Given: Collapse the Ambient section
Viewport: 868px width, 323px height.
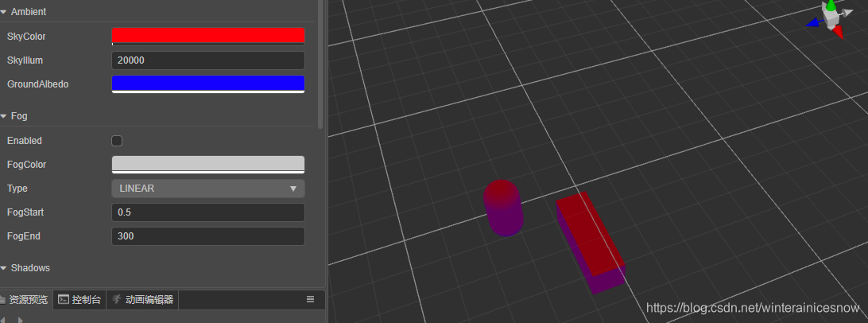Looking at the screenshot, I should pos(4,12).
